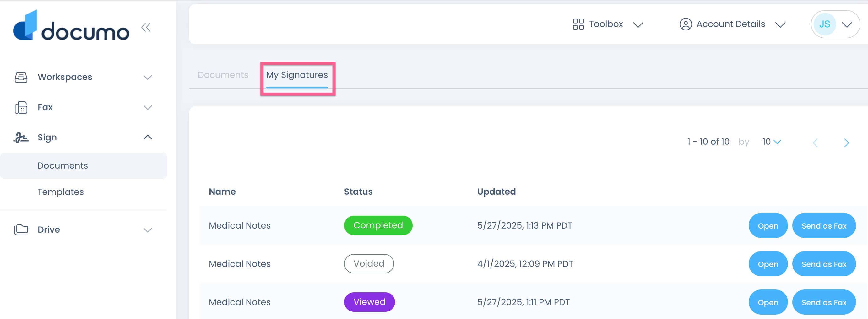Open the JS user avatar menu

coord(835,24)
